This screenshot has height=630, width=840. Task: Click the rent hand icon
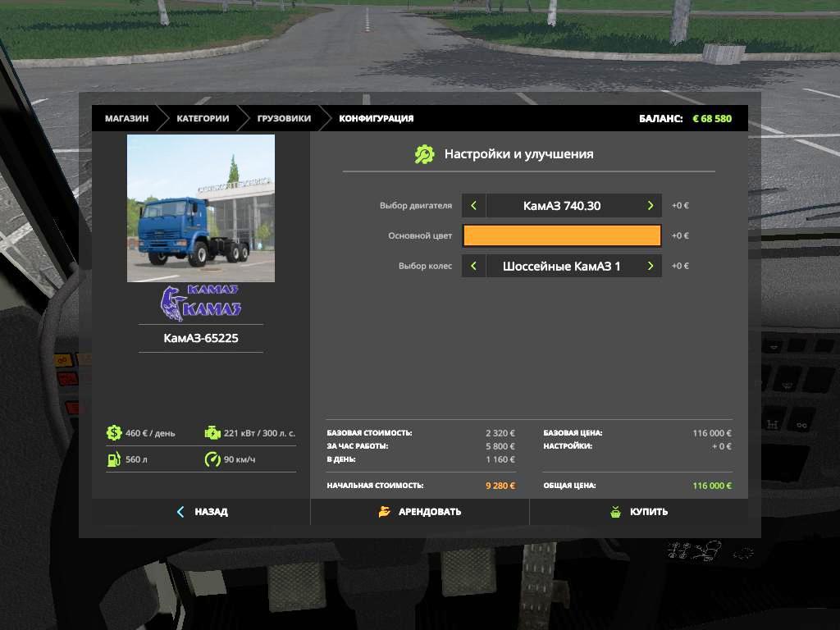click(384, 512)
